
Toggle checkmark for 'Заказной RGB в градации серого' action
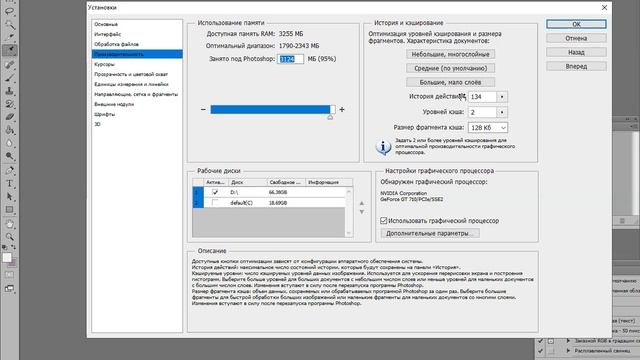[x=540, y=340]
